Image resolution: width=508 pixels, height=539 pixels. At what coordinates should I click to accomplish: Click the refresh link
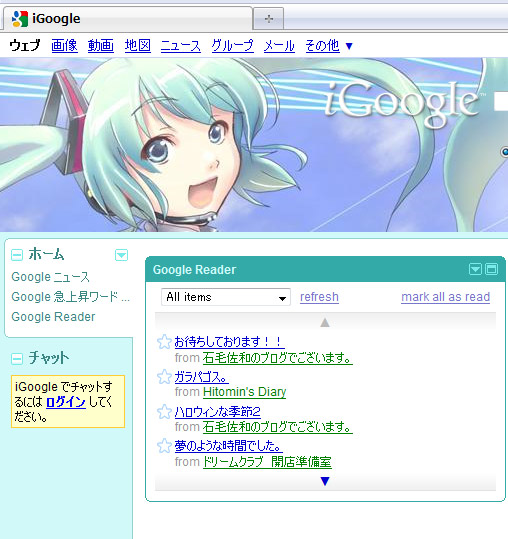[319, 297]
